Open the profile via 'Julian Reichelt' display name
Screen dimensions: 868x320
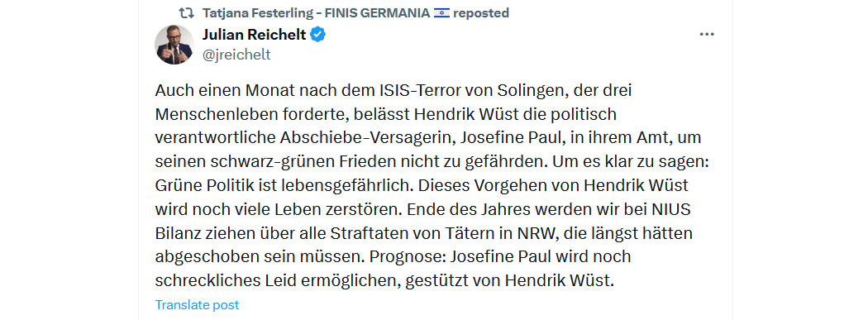[x=254, y=35]
